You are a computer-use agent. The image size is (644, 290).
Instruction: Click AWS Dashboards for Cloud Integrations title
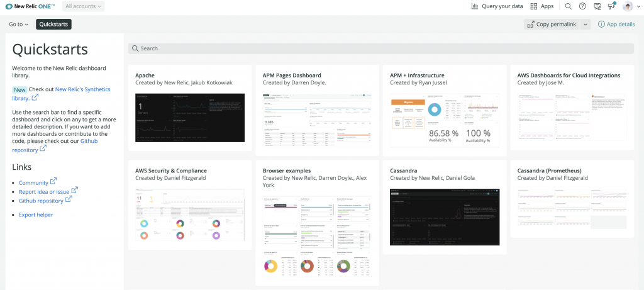point(569,75)
